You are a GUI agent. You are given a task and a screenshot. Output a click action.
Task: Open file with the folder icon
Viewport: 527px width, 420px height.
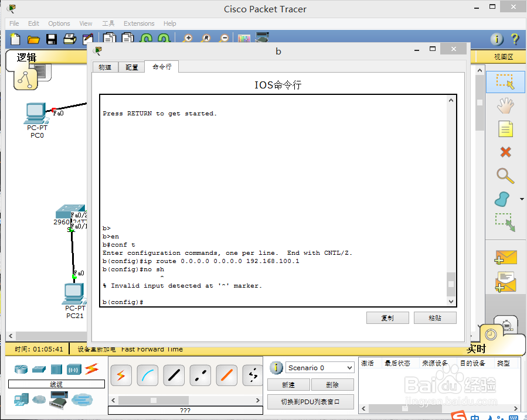(x=33, y=40)
